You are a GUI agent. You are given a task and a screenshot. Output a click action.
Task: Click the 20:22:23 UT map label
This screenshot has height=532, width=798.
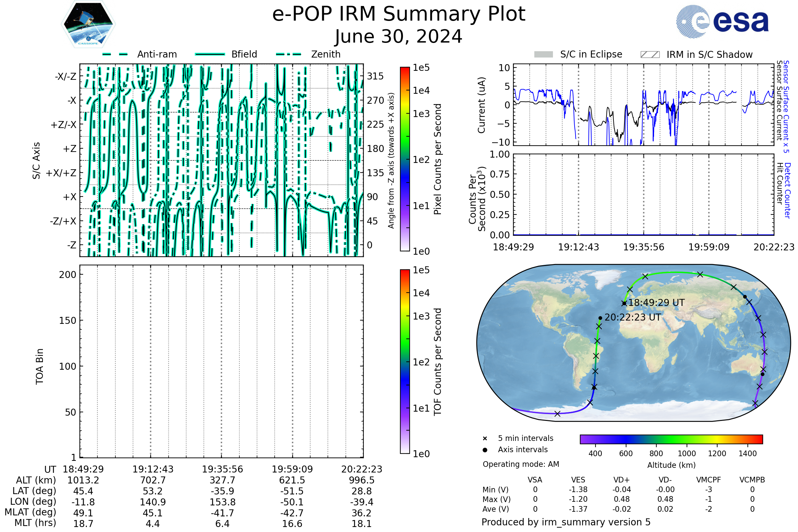coord(633,318)
